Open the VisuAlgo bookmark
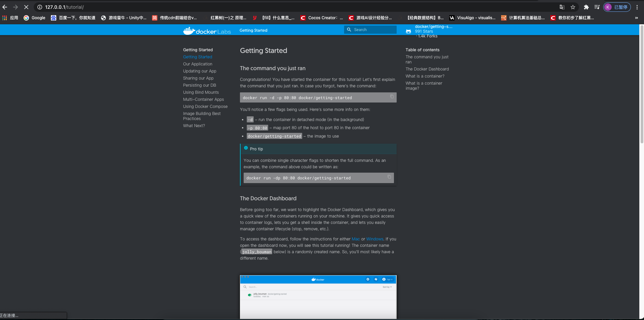This screenshot has width=644, height=320. click(472, 18)
